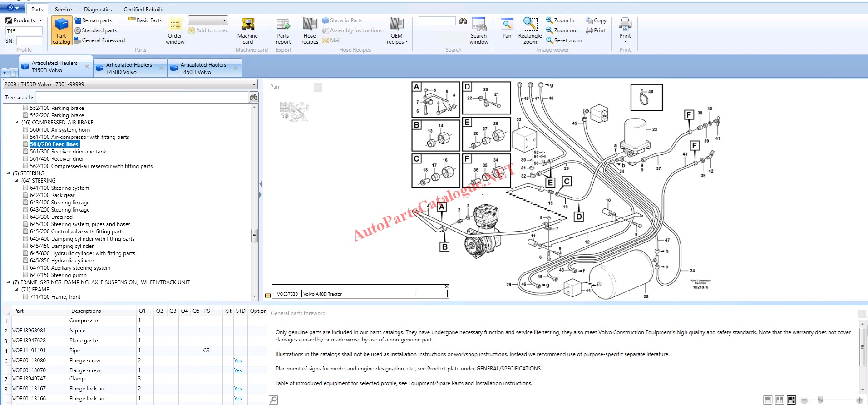Toggle the yellow checkbox beside VOE37530
The image size is (868, 405).
268,296
